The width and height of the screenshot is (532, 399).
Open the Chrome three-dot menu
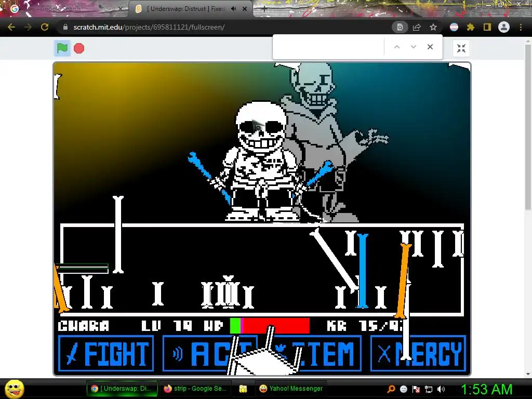coord(521,27)
